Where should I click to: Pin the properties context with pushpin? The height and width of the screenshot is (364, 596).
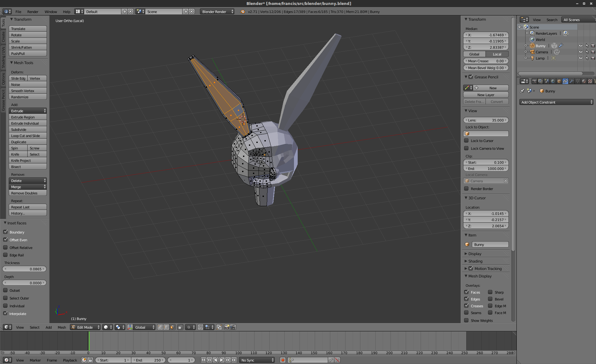(522, 91)
